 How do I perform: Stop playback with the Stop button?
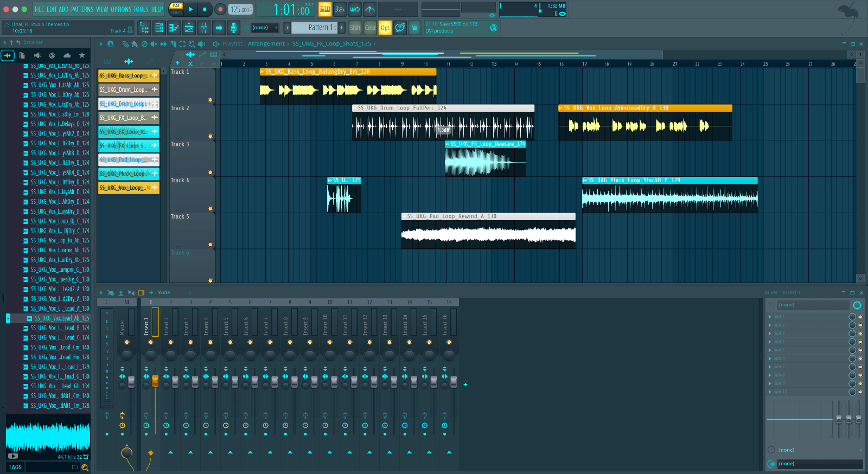205,9
